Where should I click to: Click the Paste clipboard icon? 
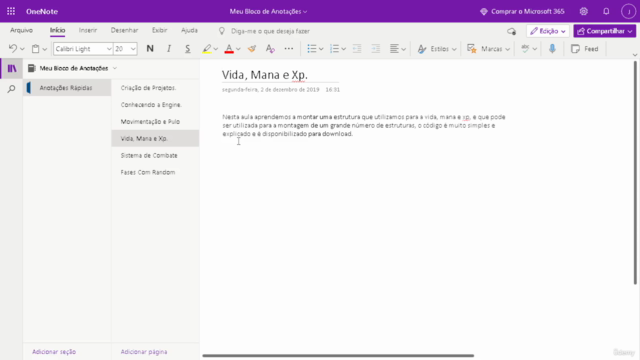click(36, 49)
